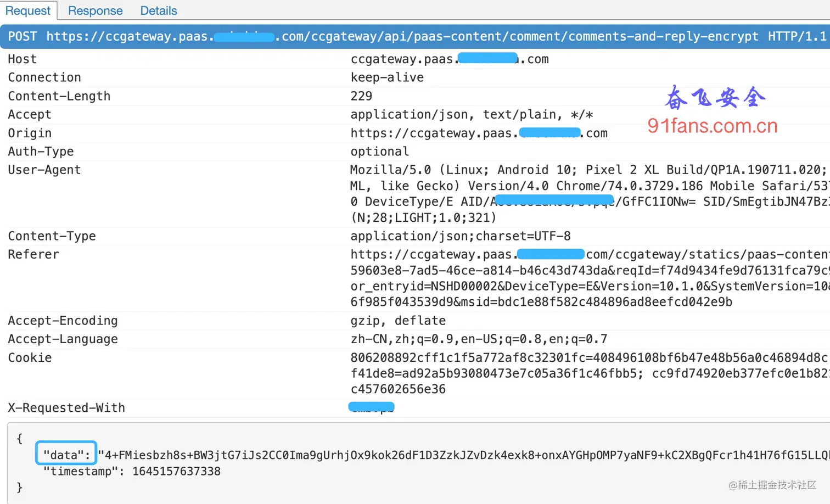The height and width of the screenshot is (504, 830).
Task: Click the Cookie line c457602656e36
Action: (x=398, y=389)
